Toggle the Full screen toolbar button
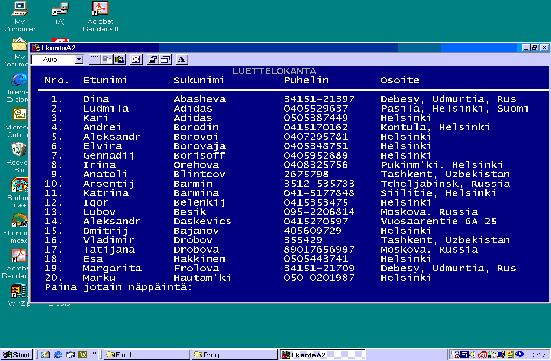Image resolution: width=551 pixels, height=361 pixels. pos(136,59)
